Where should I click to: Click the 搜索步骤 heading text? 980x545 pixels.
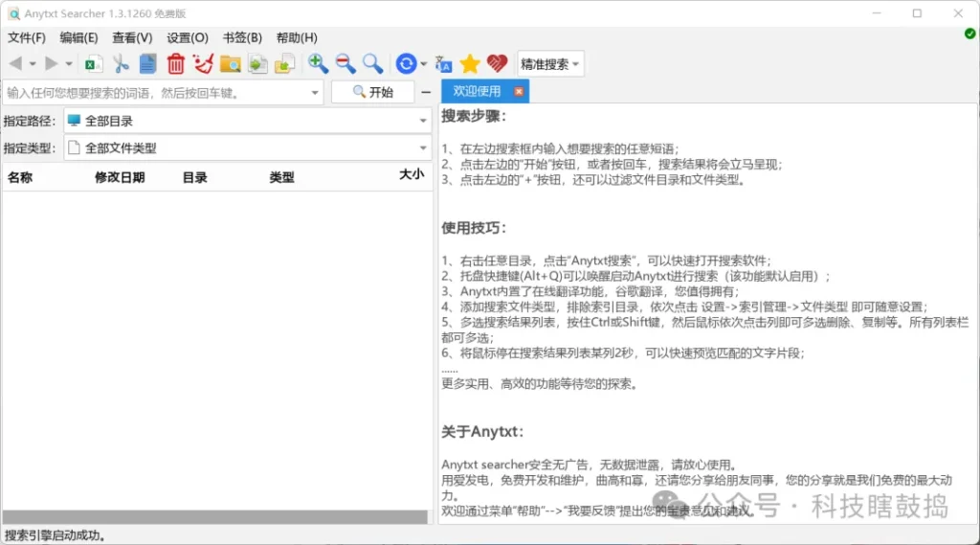tap(473, 116)
